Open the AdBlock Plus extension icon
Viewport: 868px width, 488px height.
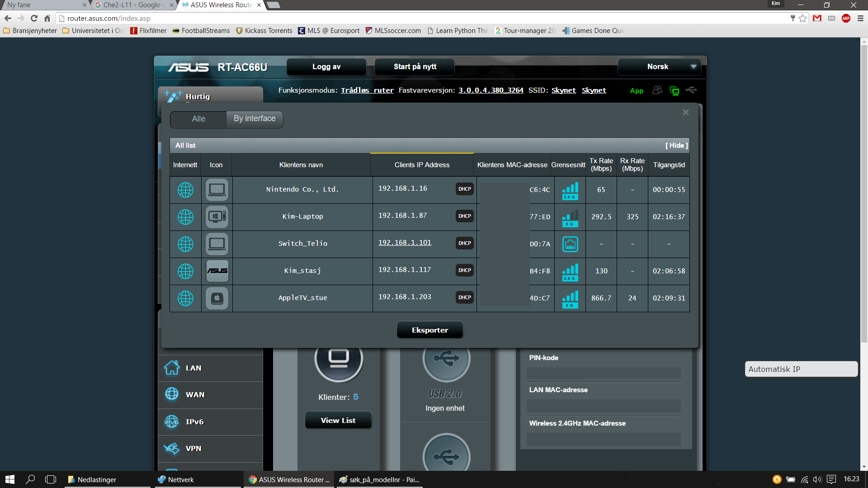(846, 19)
